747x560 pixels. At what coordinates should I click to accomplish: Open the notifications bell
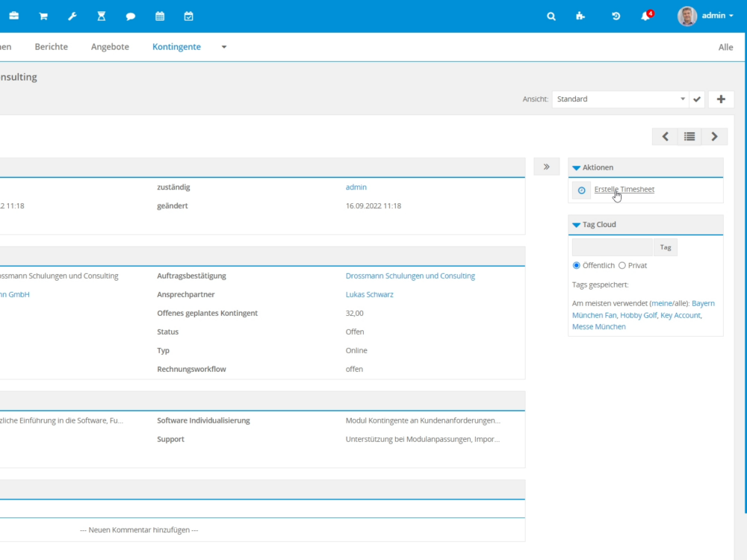tap(645, 16)
